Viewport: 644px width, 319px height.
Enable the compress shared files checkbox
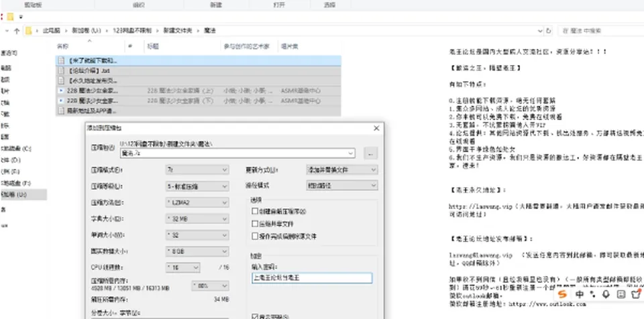tap(255, 224)
